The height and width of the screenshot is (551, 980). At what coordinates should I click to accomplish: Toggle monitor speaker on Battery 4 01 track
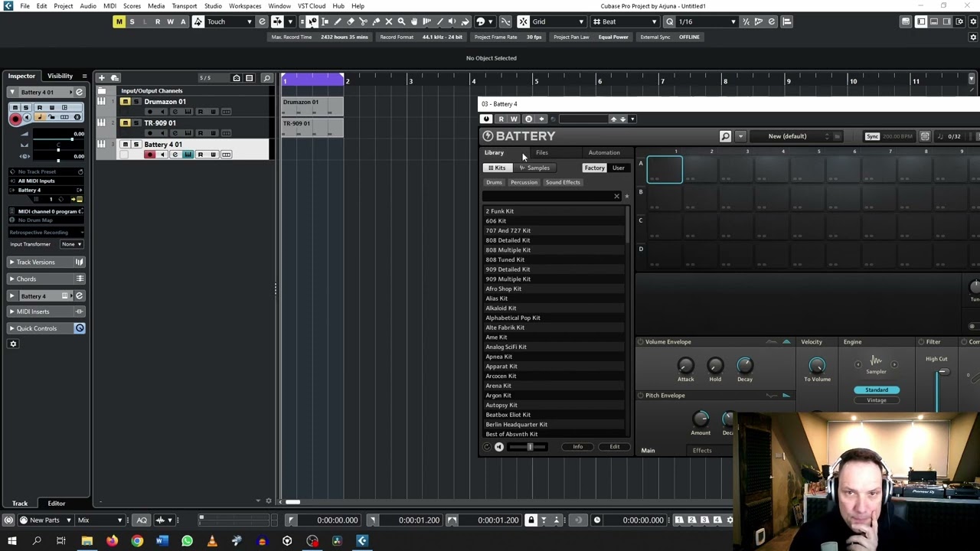click(162, 155)
